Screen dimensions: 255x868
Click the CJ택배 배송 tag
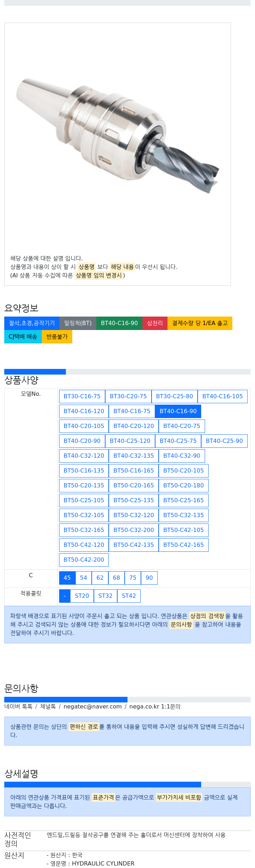pyautogui.click(x=23, y=336)
